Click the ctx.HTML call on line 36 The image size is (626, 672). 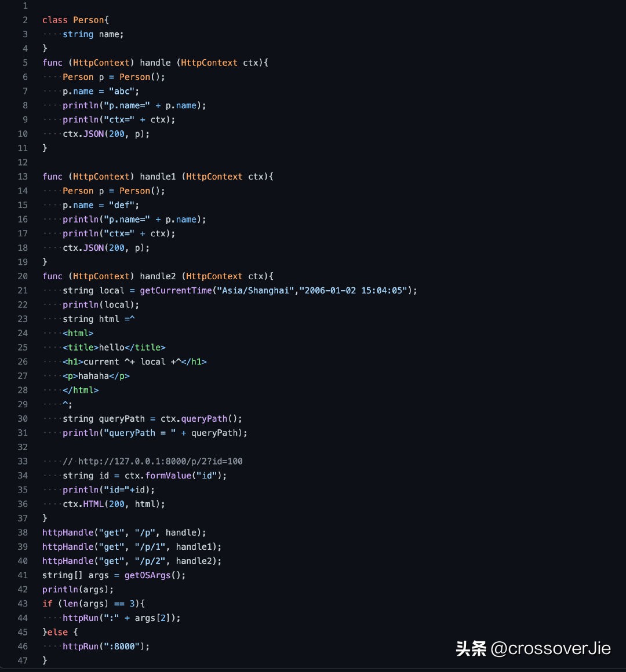click(83, 504)
